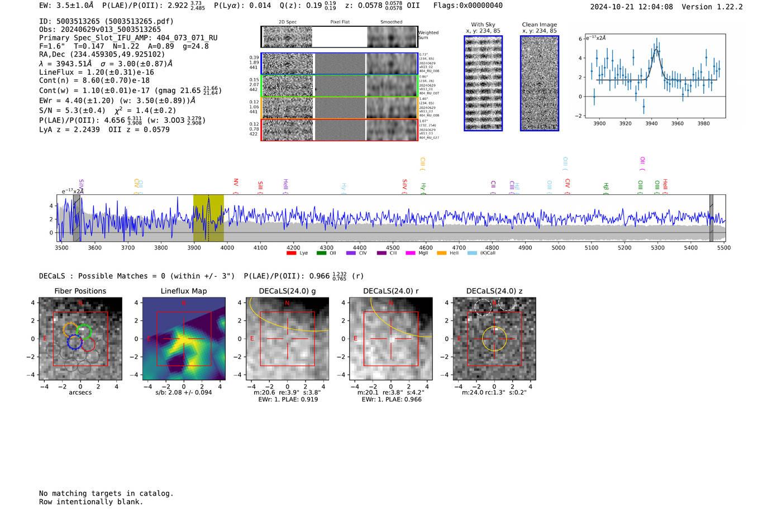The width and height of the screenshot is (782, 532).
Task: Click the Weighted Sum 2D spectrum row
Action: 339,37
